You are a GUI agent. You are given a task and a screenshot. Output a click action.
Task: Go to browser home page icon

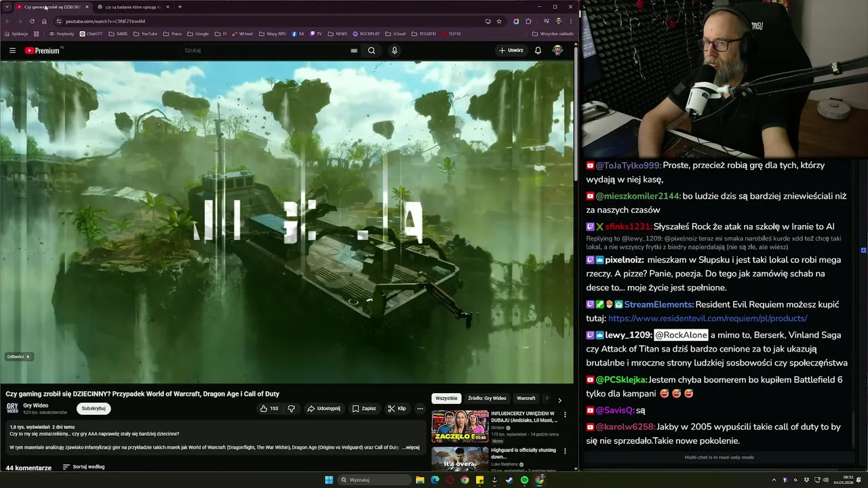(44, 21)
